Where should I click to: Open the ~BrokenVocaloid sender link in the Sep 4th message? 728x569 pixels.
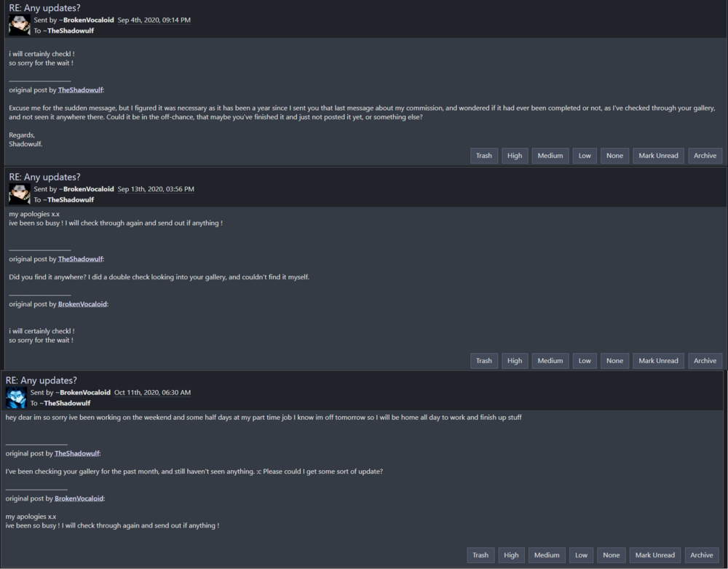87,20
